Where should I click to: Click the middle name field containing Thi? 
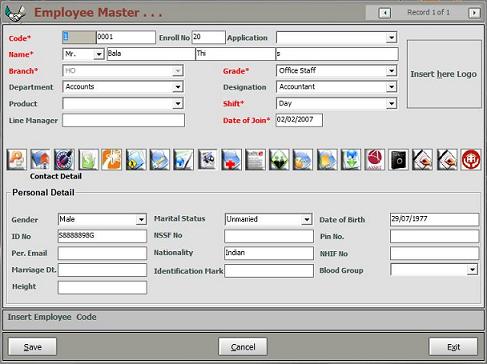click(235, 54)
